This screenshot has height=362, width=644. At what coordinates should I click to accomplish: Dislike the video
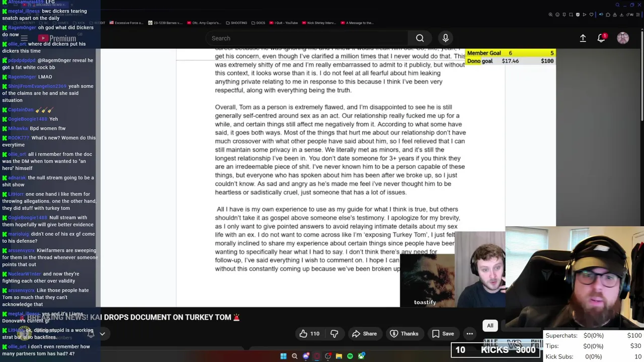coord(334,333)
